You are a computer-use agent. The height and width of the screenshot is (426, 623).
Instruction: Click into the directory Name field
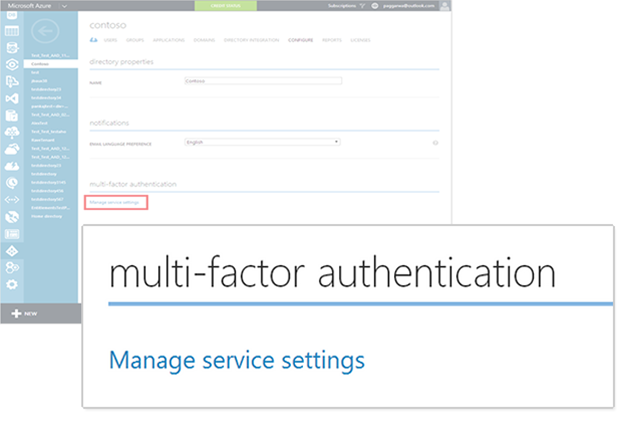point(263,81)
